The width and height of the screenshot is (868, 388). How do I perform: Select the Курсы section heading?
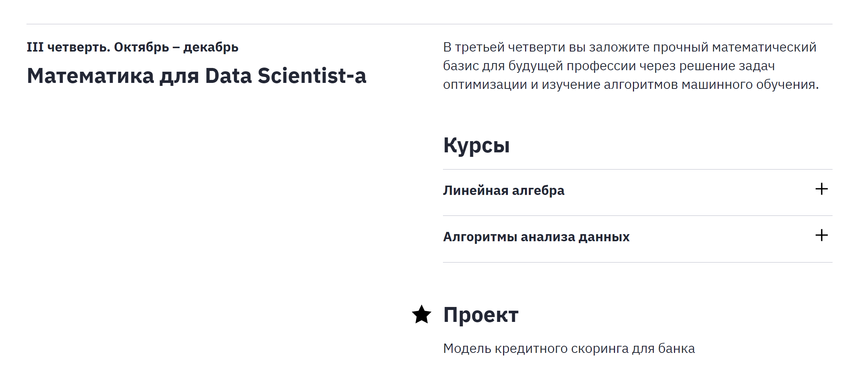(476, 146)
